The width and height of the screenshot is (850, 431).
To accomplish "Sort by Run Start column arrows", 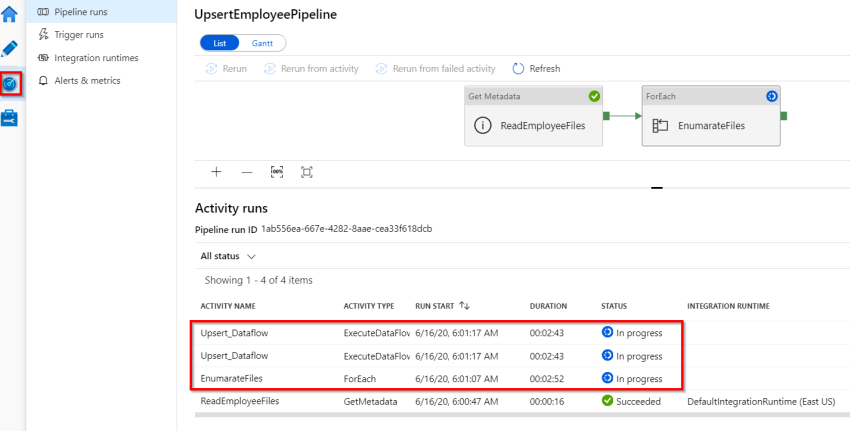I will tap(465, 305).
